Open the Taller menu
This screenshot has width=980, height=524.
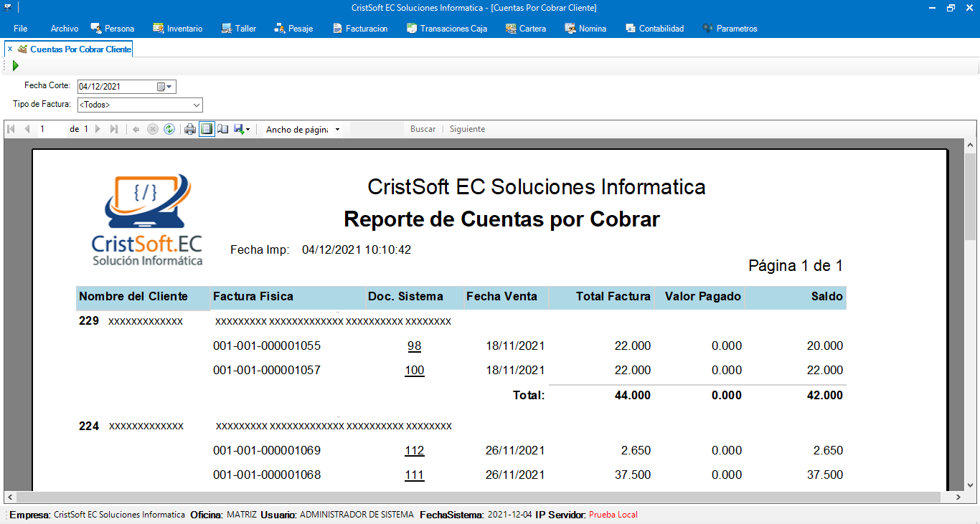pos(239,29)
